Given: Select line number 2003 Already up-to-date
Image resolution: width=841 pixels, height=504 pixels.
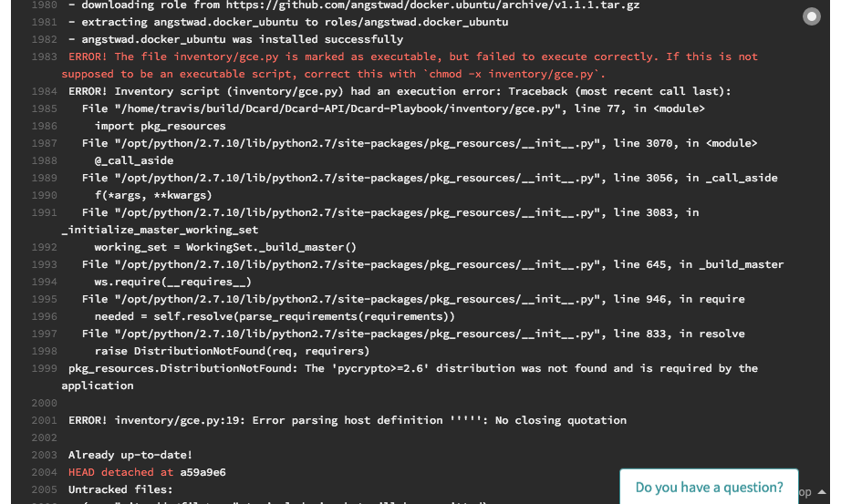Looking at the screenshot, I should (44, 455).
